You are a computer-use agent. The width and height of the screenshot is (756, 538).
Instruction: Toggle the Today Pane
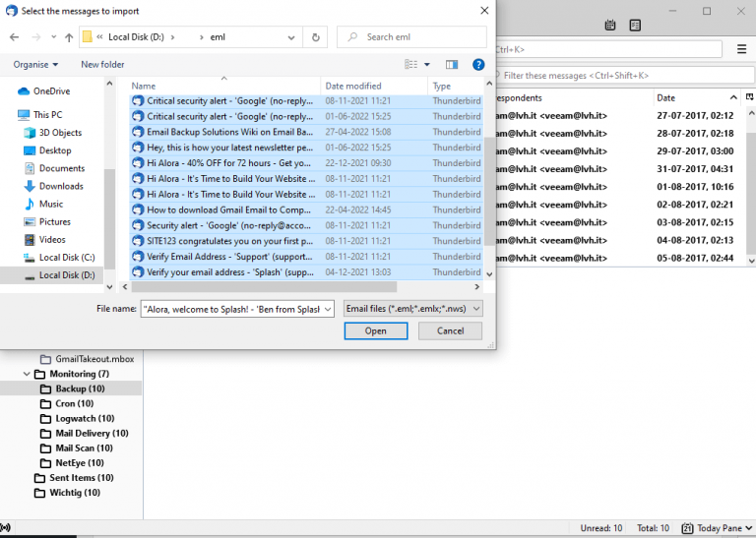click(717, 528)
